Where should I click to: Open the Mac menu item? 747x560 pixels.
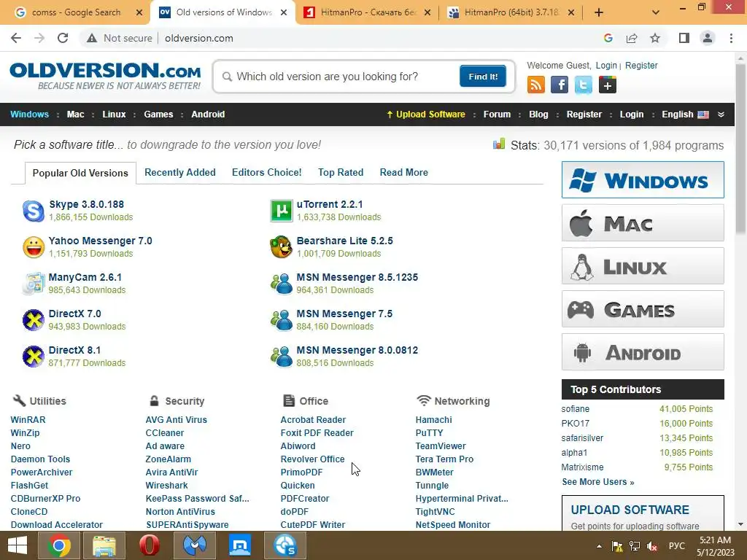75,114
